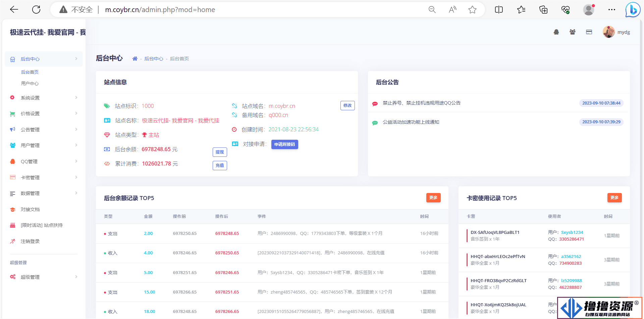Click card key DX-SAfUoqVL8PGaBLT1

pyautogui.click(x=495, y=232)
